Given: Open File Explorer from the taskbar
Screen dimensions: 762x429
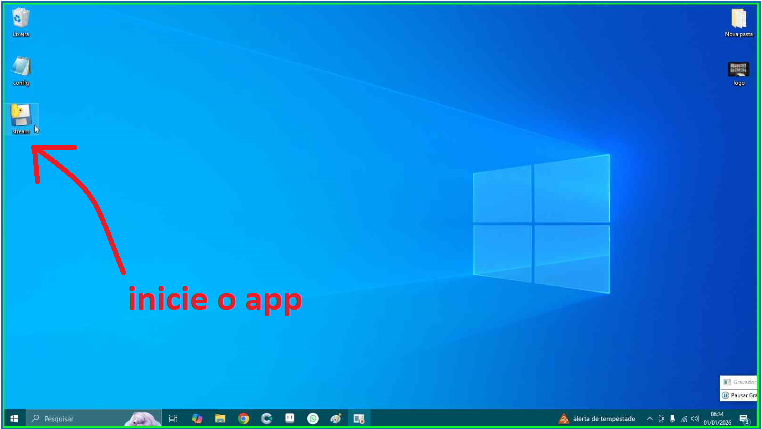Looking at the screenshot, I should (220, 418).
